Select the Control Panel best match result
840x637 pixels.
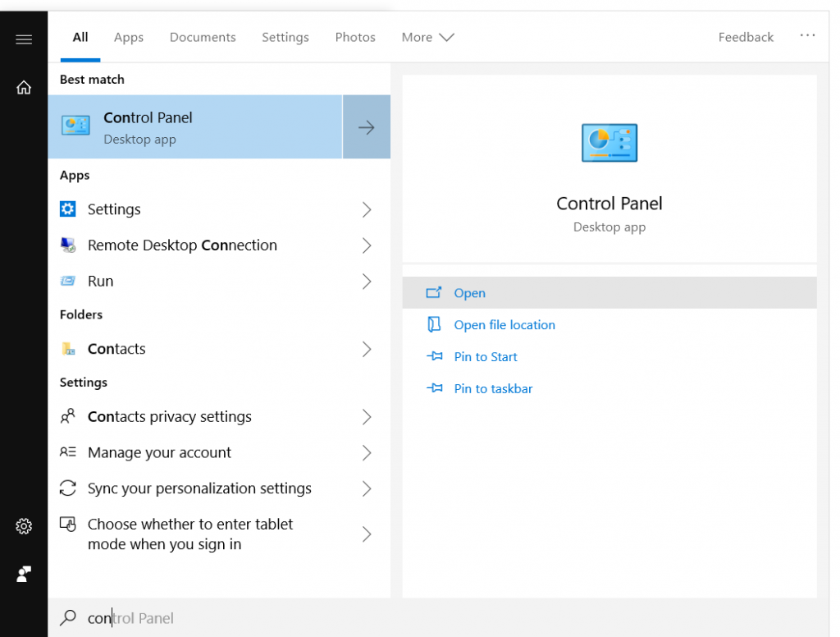[x=195, y=127]
